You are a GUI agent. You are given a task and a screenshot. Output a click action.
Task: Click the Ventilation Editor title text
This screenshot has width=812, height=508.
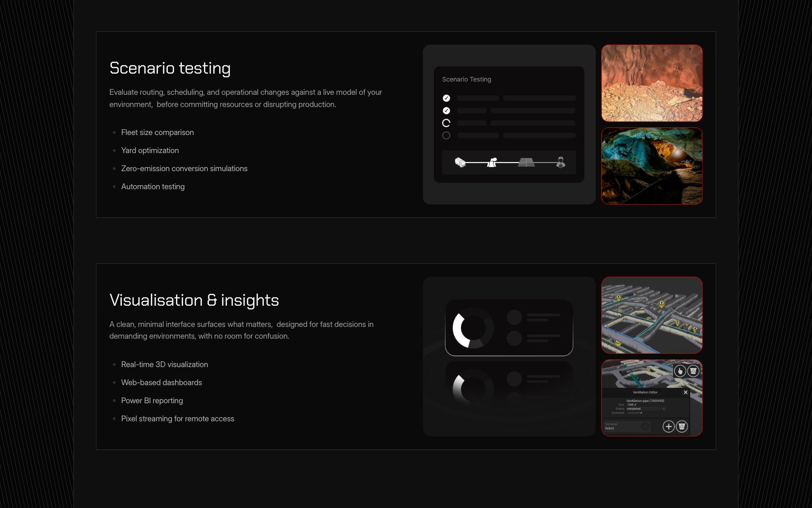pos(645,392)
